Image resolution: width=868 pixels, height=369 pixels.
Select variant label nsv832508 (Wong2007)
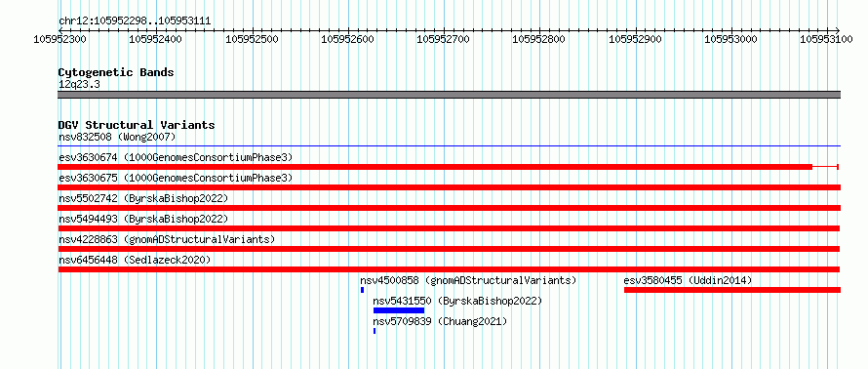click(x=117, y=137)
